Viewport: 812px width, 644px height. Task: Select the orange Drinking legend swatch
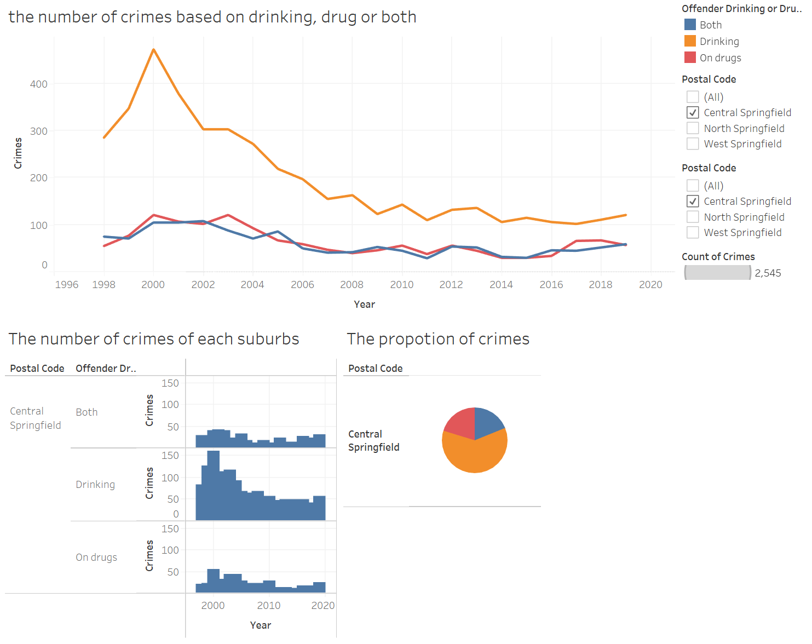[x=690, y=41]
